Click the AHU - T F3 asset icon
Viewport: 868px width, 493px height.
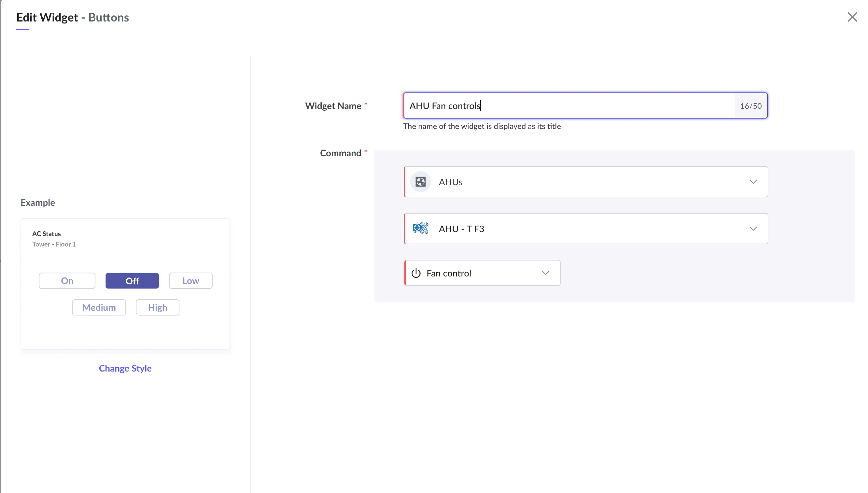click(x=420, y=229)
